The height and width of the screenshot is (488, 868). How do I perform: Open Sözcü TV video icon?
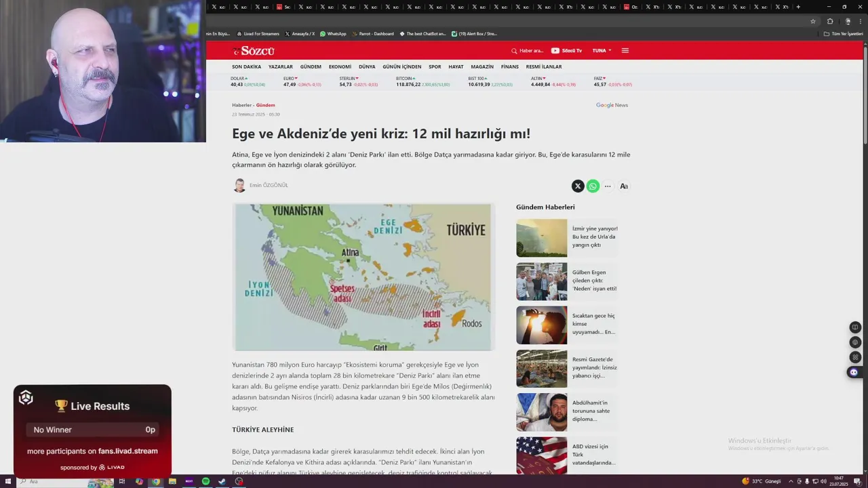click(555, 51)
